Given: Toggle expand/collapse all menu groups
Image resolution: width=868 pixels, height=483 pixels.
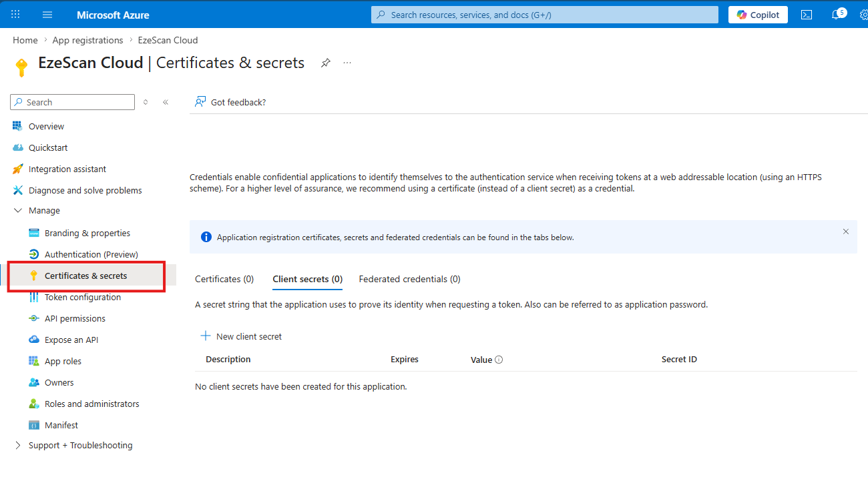Looking at the screenshot, I should point(146,102).
